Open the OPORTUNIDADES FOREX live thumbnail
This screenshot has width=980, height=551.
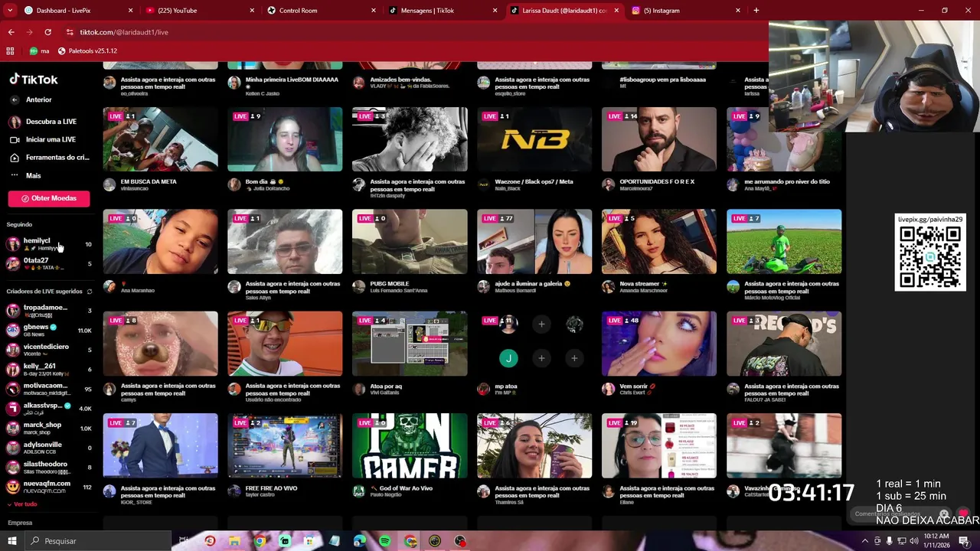[659, 139]
